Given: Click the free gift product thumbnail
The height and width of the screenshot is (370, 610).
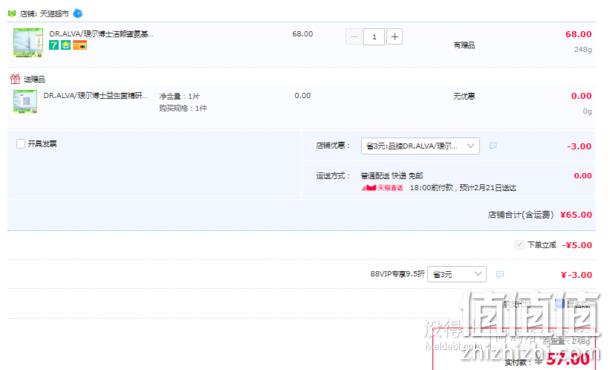Looking at the screenshot, I should coord(25,101).
